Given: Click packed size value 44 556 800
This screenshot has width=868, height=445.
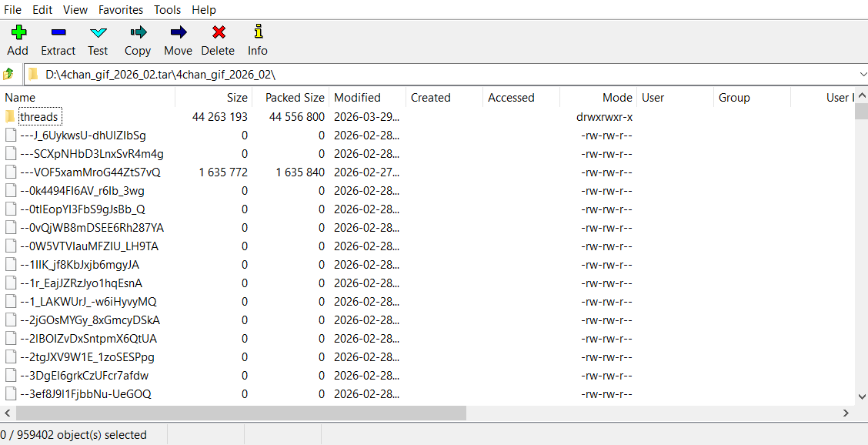Looking at the screenshot, I should click(297, 117).
